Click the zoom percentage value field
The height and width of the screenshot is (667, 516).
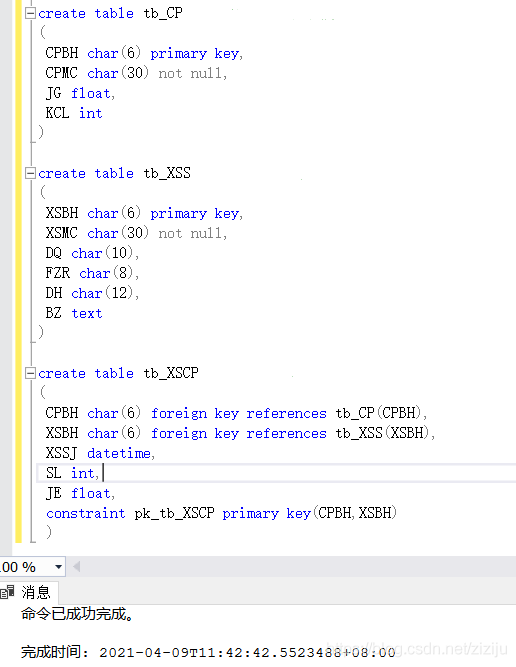(x=26, y=567)
